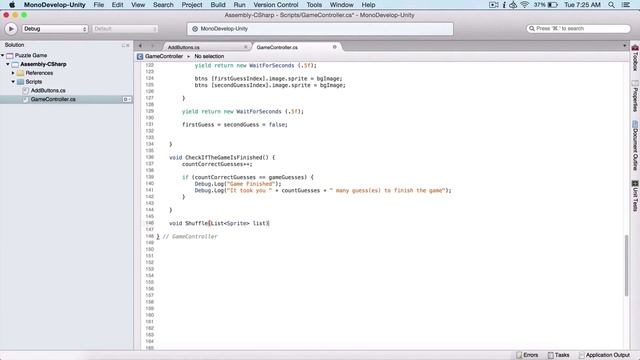
Task: Click the clock showing Tue 7:25 AM
Action: pyautogui.click(x=582, y=5)
